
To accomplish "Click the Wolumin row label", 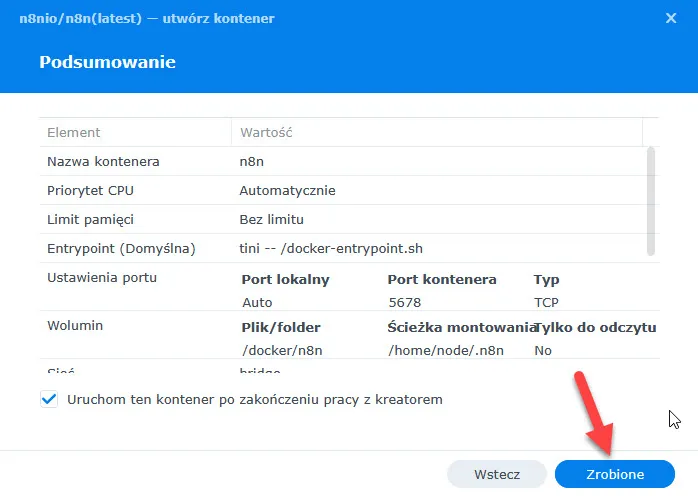I will [76, 325].
